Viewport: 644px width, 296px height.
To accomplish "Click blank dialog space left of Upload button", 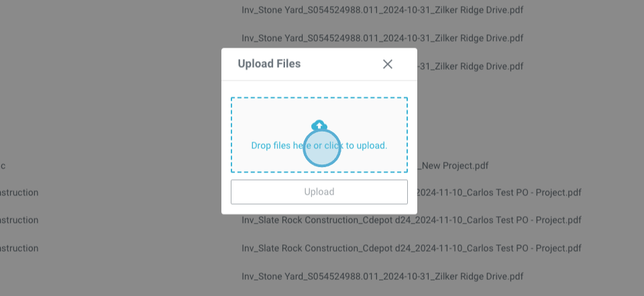I will point(226,192).
